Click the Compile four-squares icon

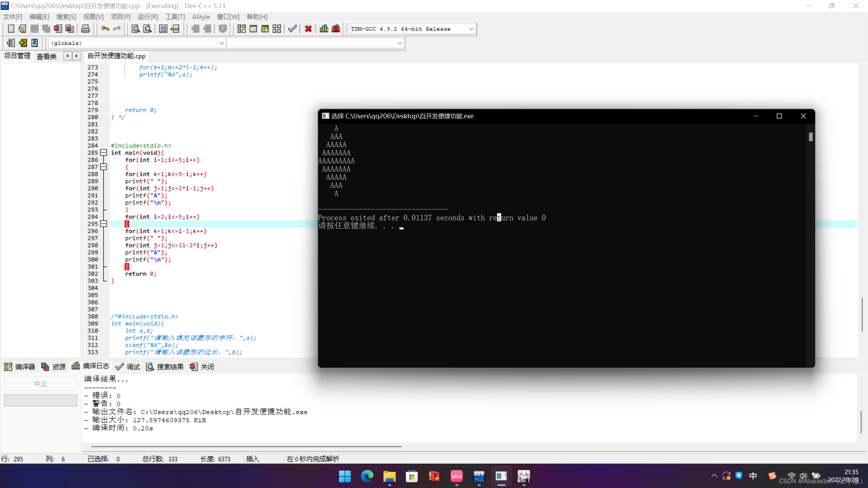[x=241, y=29]
